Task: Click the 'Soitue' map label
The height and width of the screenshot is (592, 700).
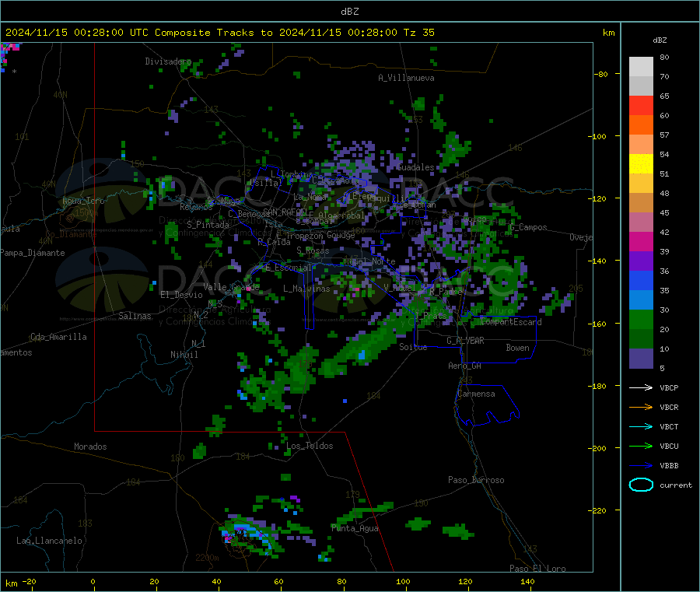Action: (413, 347)
